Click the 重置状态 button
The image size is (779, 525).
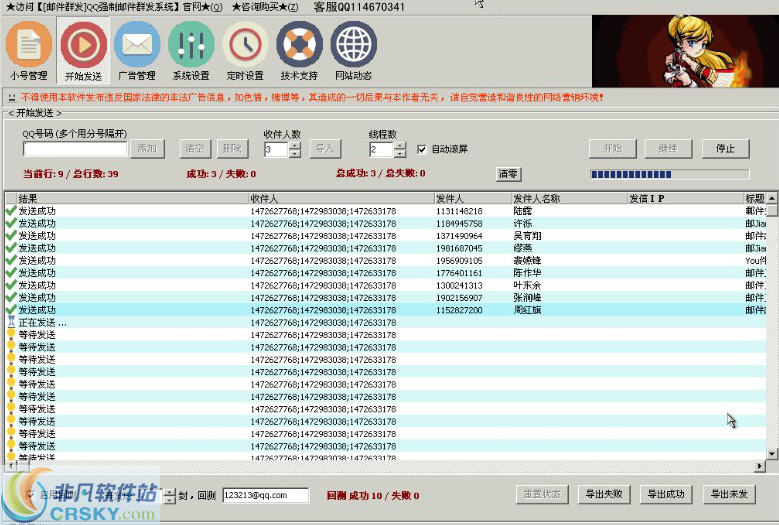tap(542, 494)
